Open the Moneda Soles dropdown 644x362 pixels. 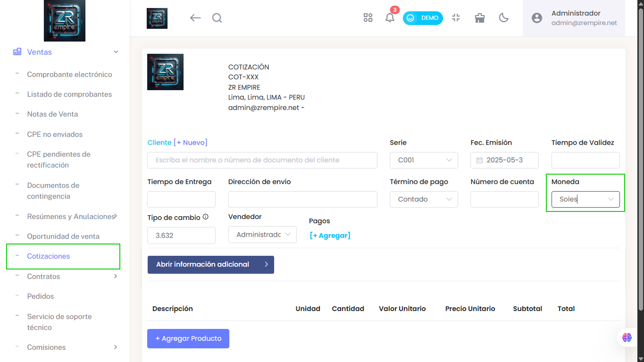coord(585,199)
